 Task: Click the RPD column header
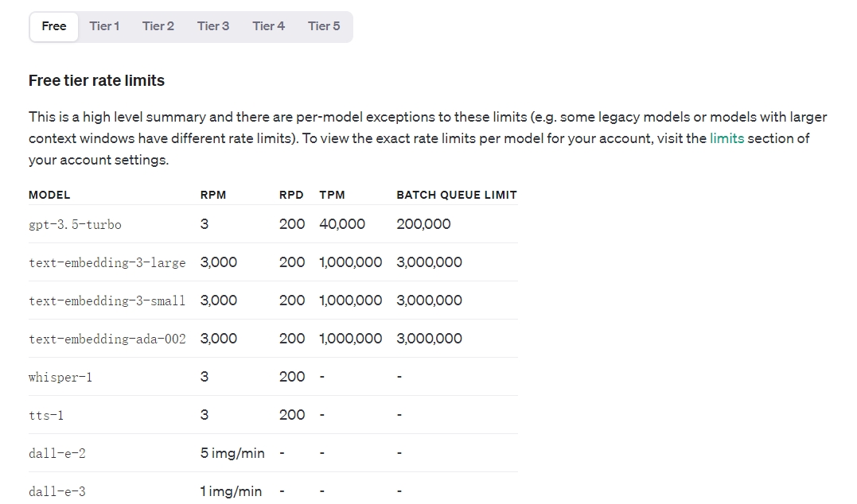291,195
